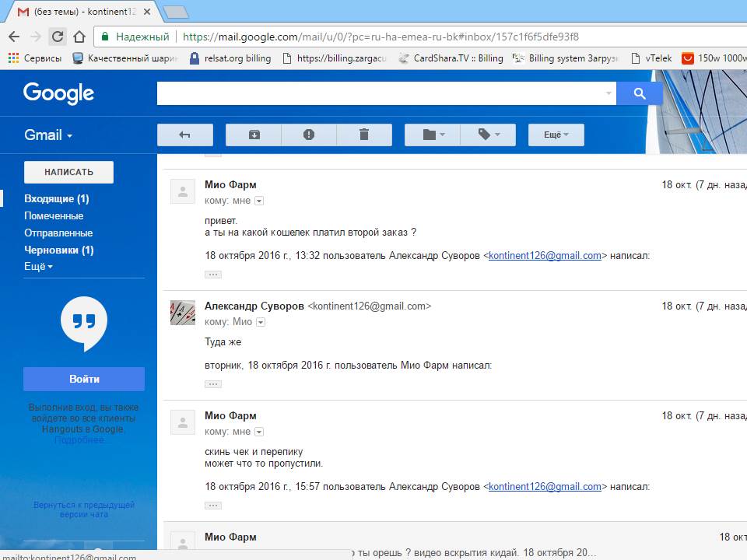Image resolution: width=747 pixels, height=560 pixels.
Task: Click the blue search magnifier button
Action: click(639, 94)
